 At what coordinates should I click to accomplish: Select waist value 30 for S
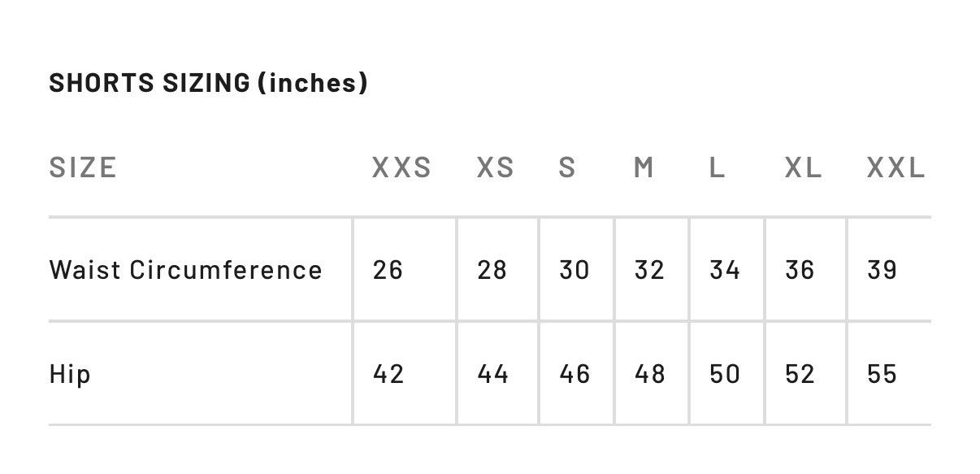(574, 269)
